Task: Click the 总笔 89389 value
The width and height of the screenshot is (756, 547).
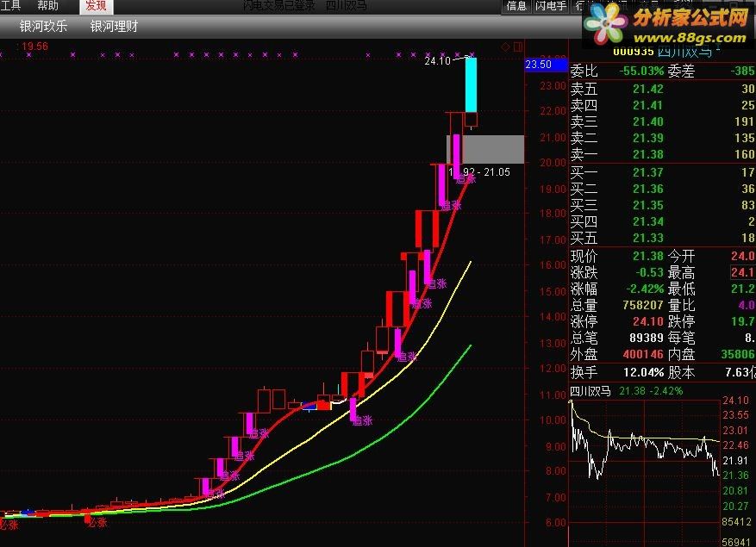Action: [x=647, y=338]
